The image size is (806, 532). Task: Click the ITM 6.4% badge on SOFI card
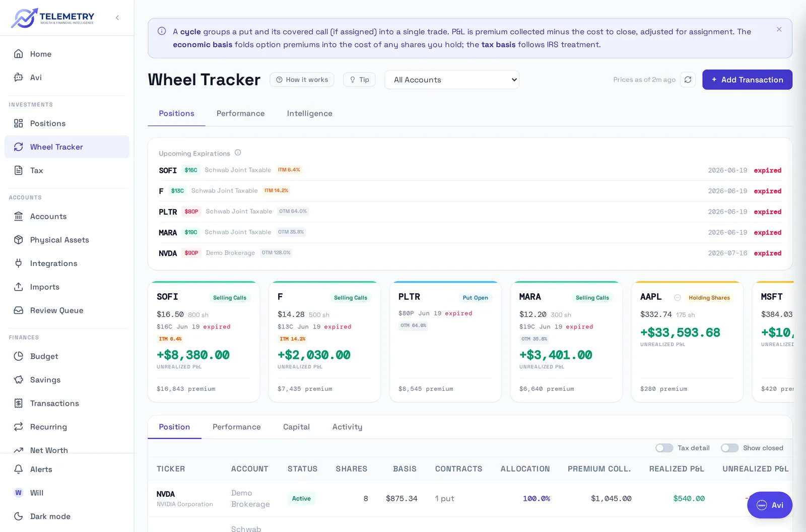pyautogui.click(x=170, y=339)
